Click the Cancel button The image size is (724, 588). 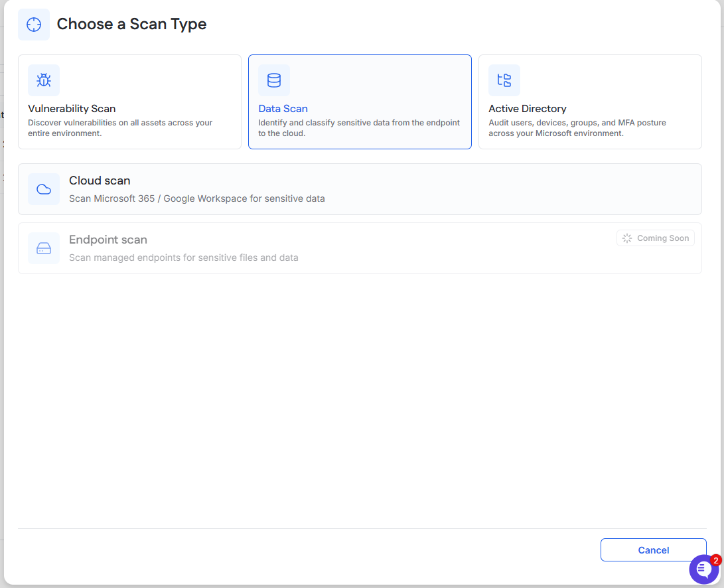654,550
